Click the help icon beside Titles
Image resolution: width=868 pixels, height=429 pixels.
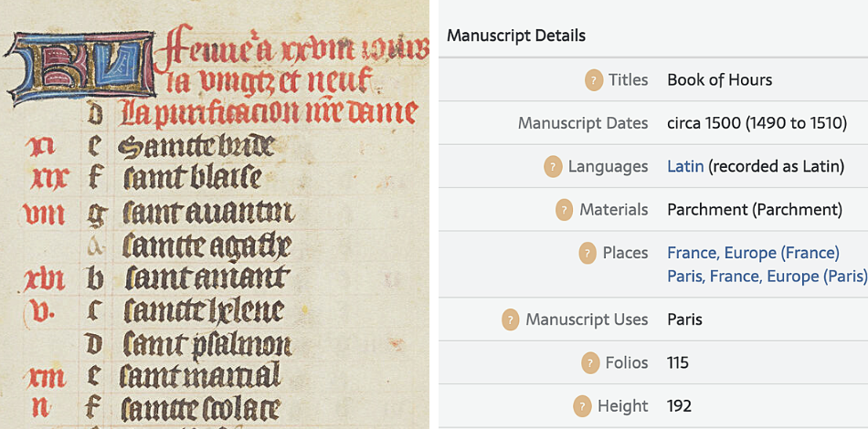[593, 80]
